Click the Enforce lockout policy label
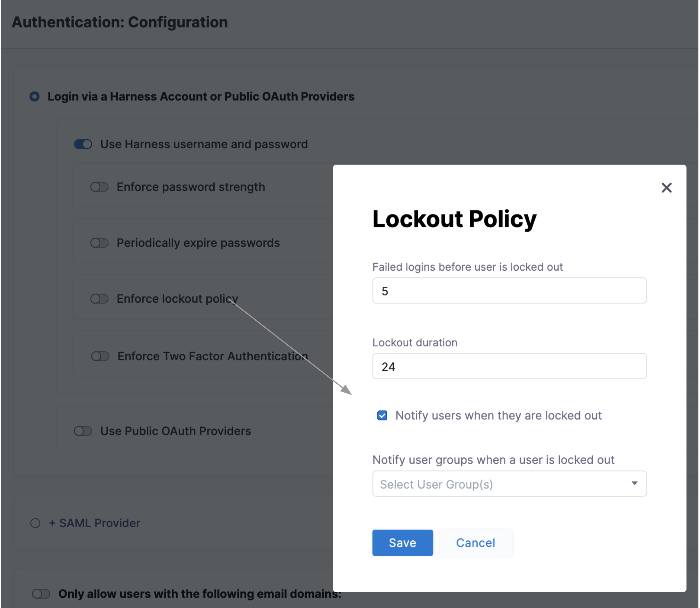Image resolution: width=700 pixels, height=608 pixels. pyautogui.click(x=177, y=299)
